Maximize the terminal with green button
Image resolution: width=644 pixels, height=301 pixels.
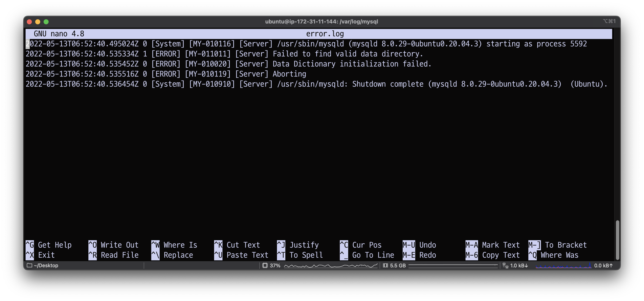46,22
